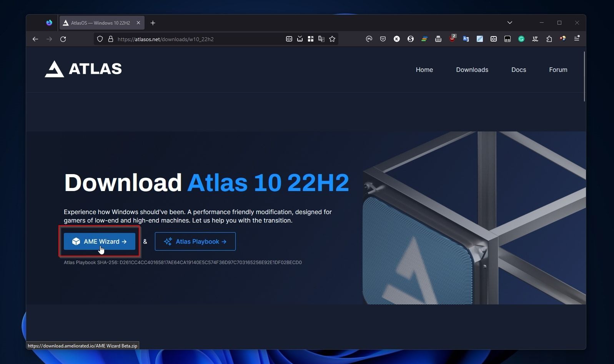Open Firefox hamburger application menu
The width and height of the screenshot is (614, 364).
click(577, 39)
